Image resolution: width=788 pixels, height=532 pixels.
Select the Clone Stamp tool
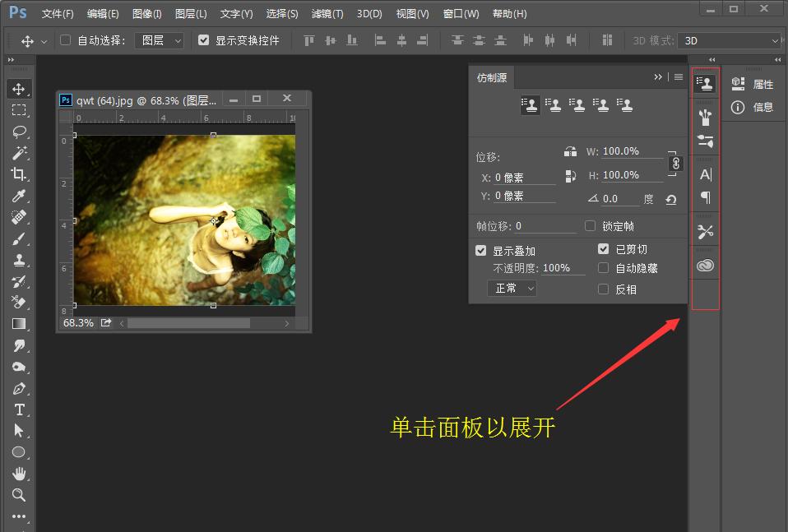coord(19,260)
